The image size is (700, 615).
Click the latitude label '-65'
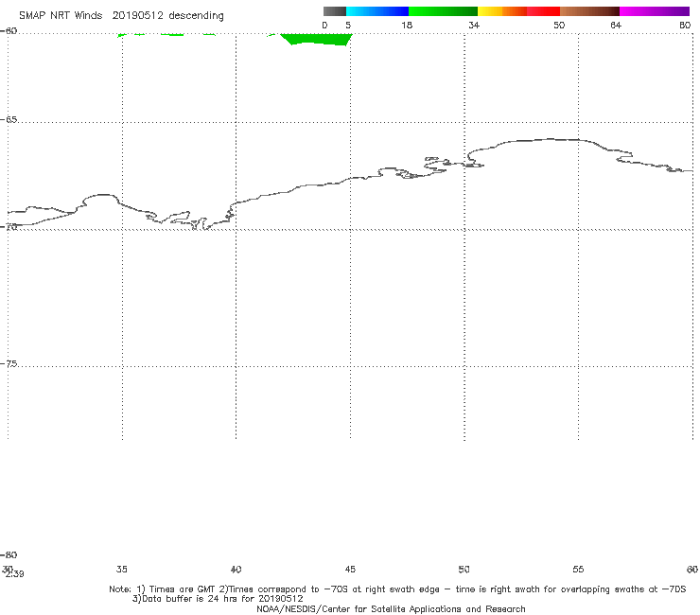[9, 120]
